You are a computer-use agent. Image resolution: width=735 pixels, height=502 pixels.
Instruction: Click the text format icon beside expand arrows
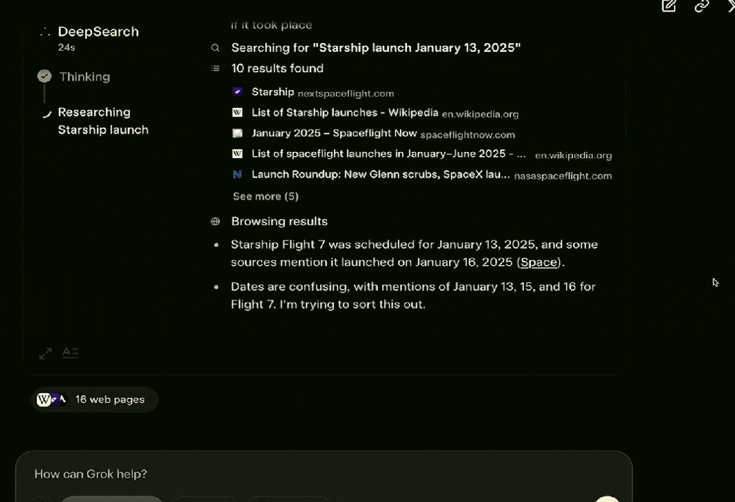70,353
